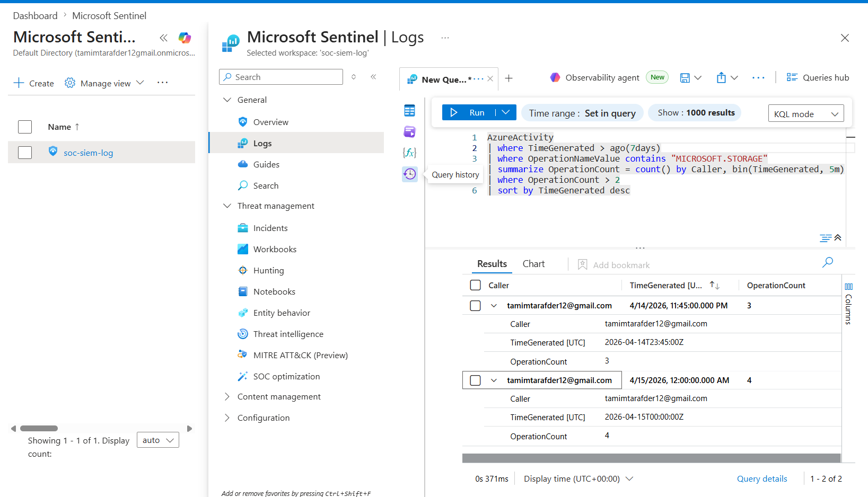Open the KQL mode dropdown
Viewport: 868px width, 497px height.
[x=806, y=113]
